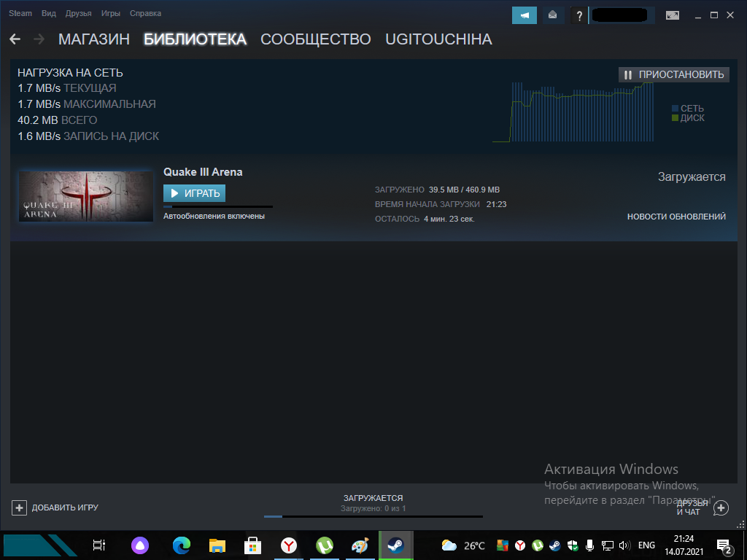Launch Alice assistant from taskbar

click(x=140, y=545)
